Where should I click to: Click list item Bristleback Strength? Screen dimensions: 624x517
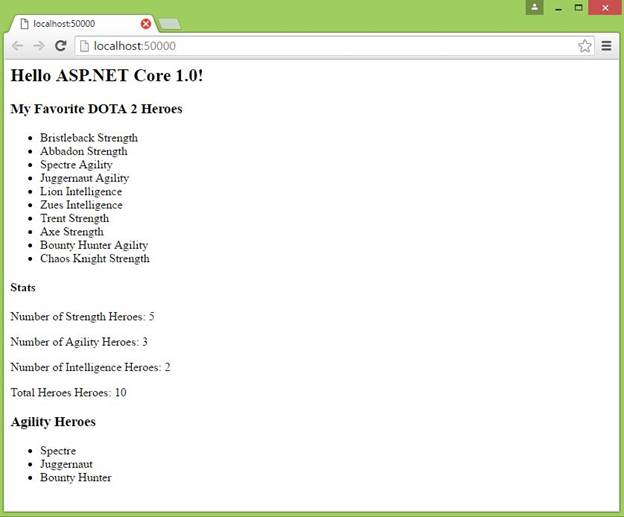pyautogui.click(x=89, y=138)
